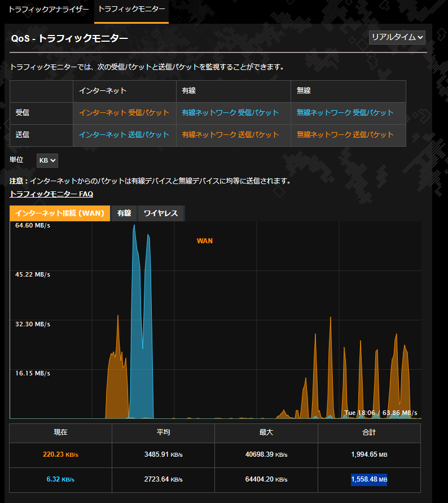Image resolution: width=448 pixels, height=503 pixels.
Task: Click 無線ネットワーク 送信パケット legend text
Action: pyautogui.click(x=345, y=135)
